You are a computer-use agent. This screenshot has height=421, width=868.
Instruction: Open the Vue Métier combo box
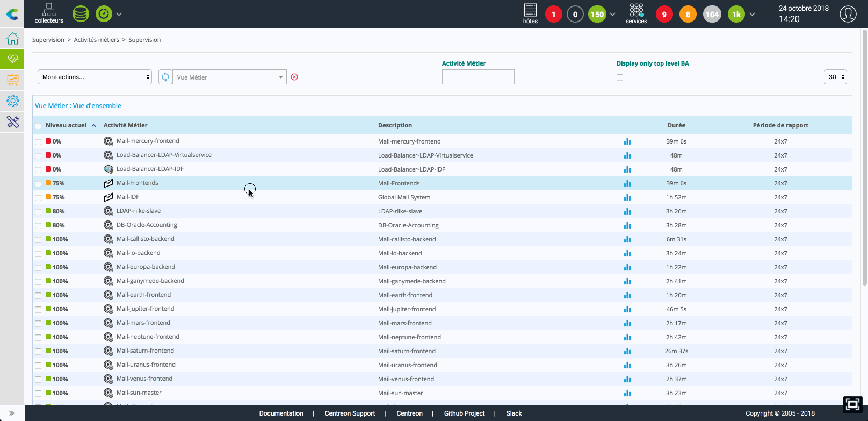[229, 77]
